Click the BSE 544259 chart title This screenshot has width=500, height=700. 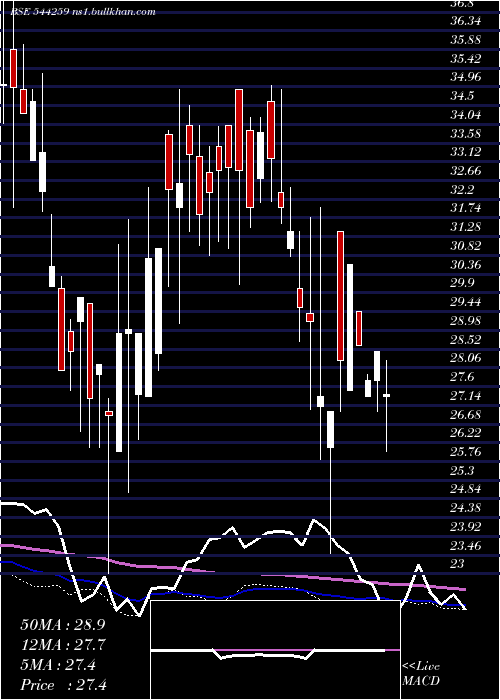[83, 12]
